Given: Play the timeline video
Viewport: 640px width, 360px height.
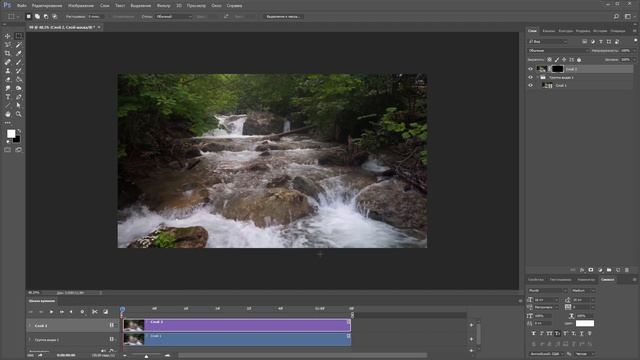Looking at the screenshot, I should coord(51,312).
